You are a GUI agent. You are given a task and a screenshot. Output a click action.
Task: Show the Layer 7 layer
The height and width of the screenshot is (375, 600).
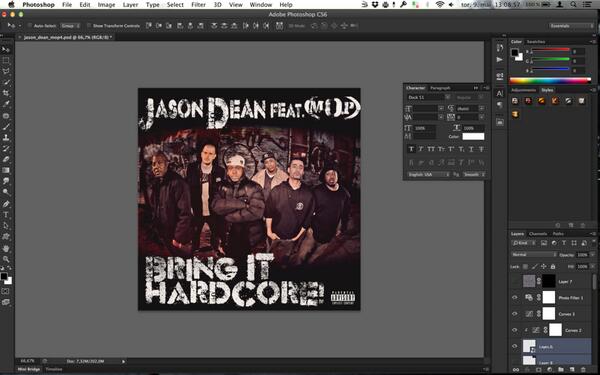pos(515,281)
